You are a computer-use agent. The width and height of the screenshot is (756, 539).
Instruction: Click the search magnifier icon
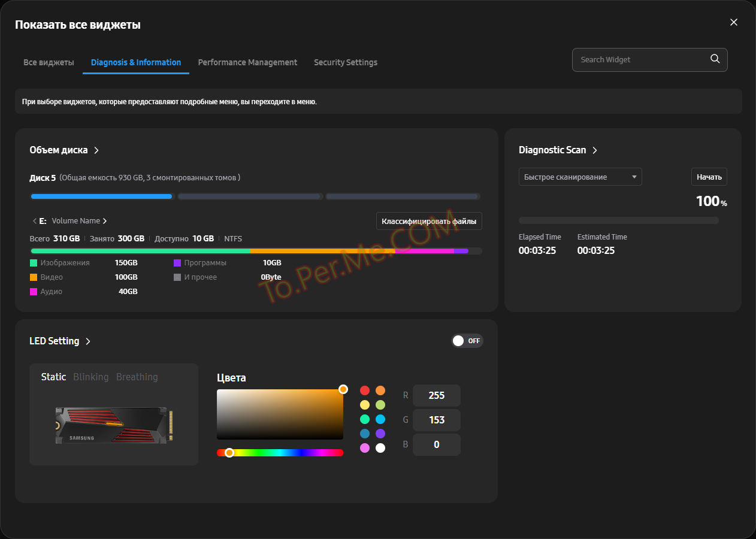click(715, 59)
